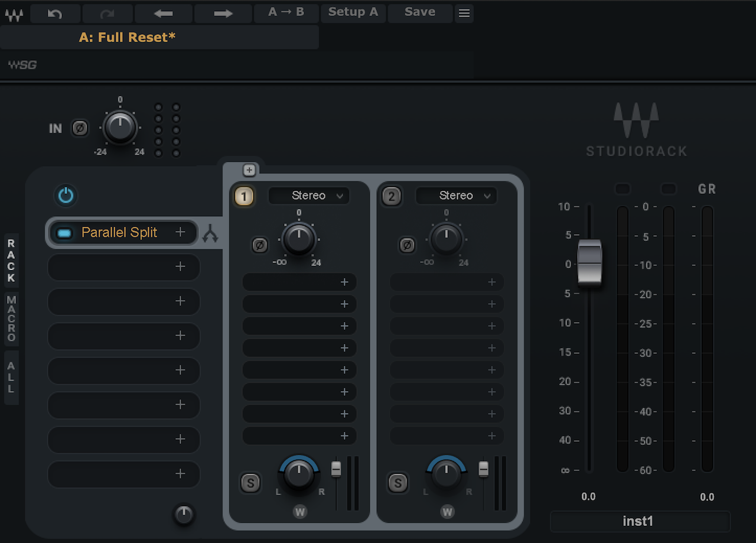Click the gain knob of split 1

[299, 239]
